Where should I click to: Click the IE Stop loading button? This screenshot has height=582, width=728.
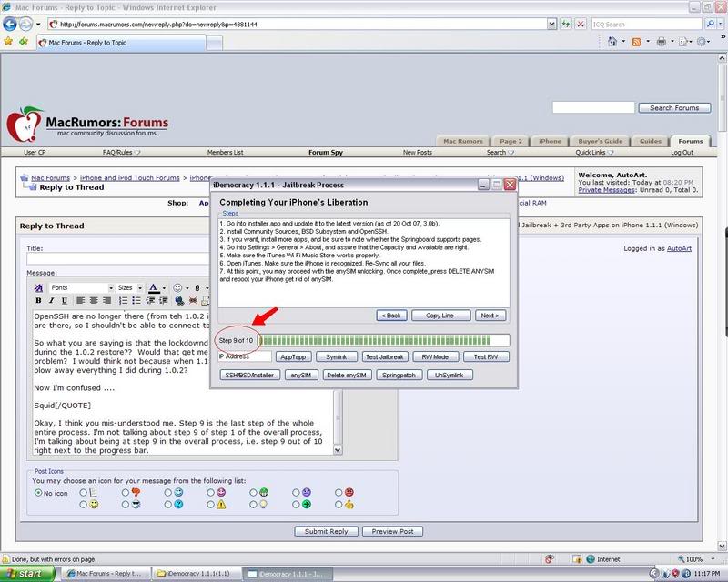pos(581,25)
